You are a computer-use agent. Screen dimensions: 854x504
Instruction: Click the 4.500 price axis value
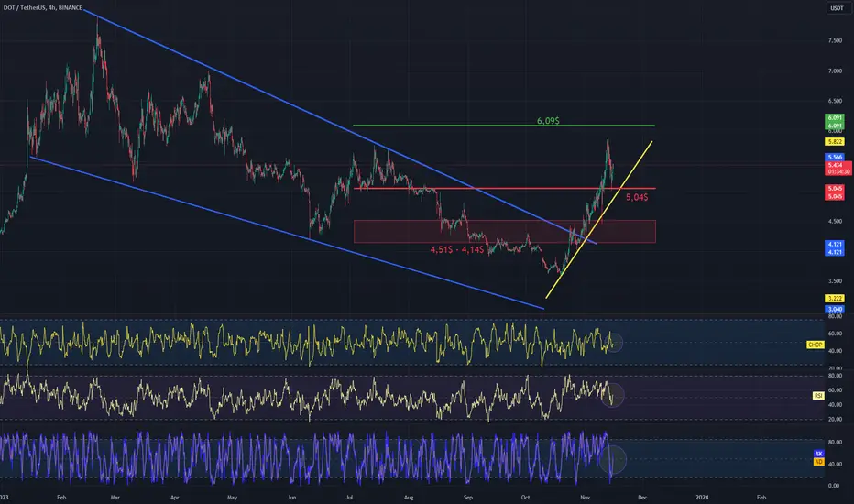835,221
